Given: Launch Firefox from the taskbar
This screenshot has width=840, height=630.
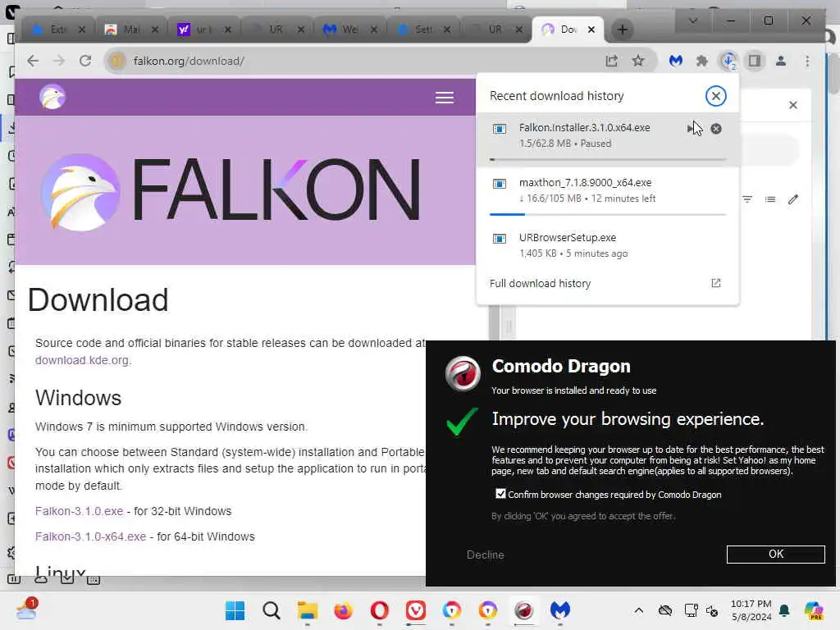Looking at the screenshot, I should point(344,610).
